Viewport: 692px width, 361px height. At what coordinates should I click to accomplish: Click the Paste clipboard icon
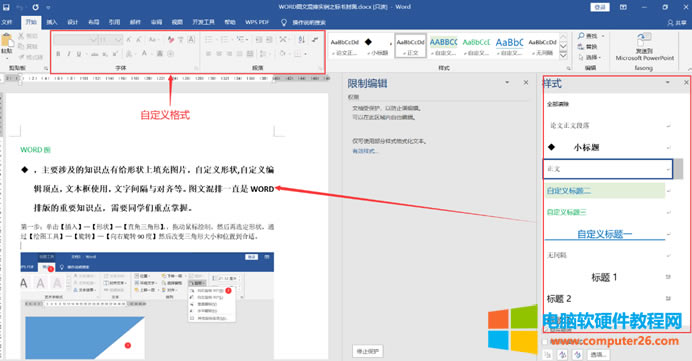7,41
